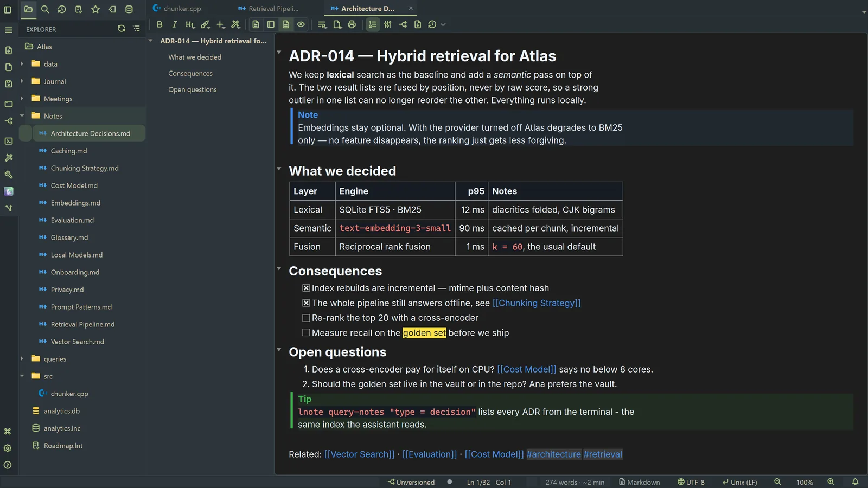Collapse the src folder
The height and width of the screenshot is (488, 868).
(x=22, y=376)
